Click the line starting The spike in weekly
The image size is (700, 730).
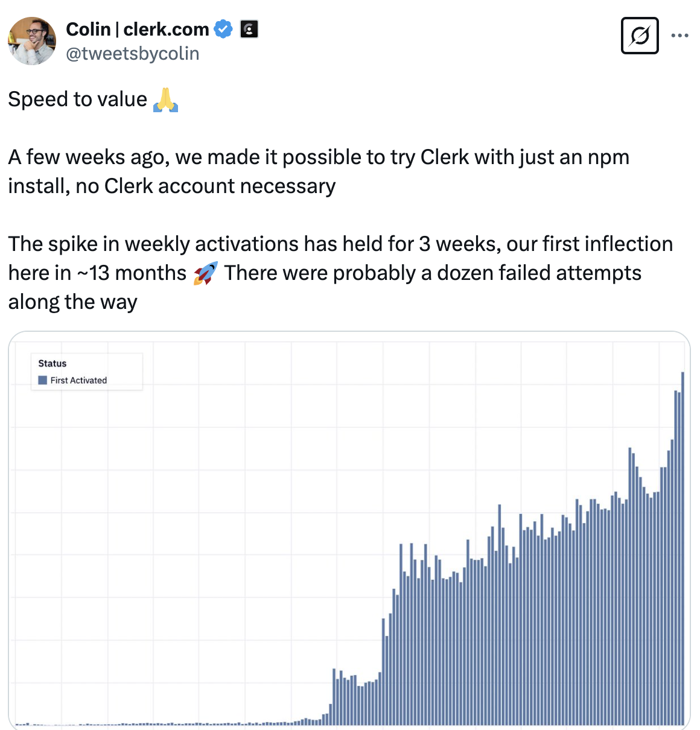pyautogui.click(x=340, y=244)
